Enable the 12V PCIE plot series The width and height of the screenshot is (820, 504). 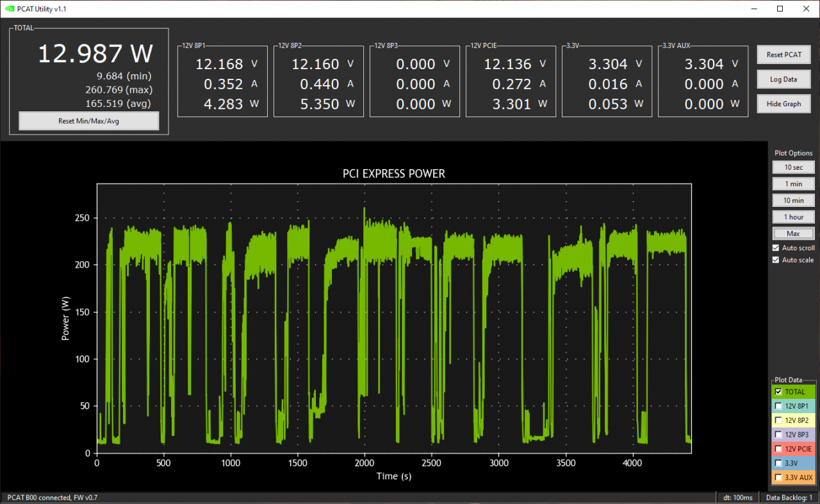point(778,449)
